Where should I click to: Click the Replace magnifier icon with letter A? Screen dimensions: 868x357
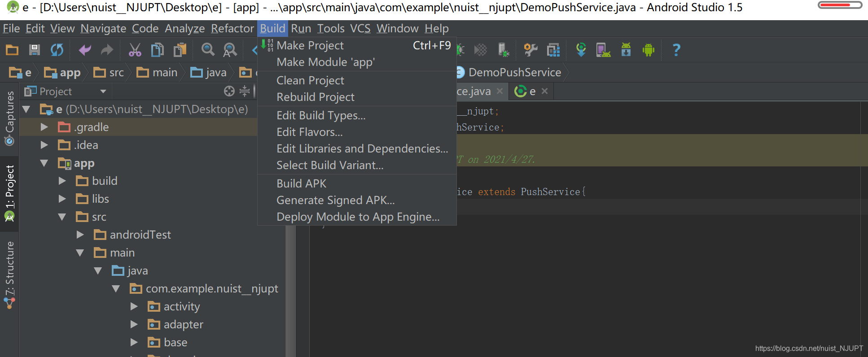coord(230,50)
